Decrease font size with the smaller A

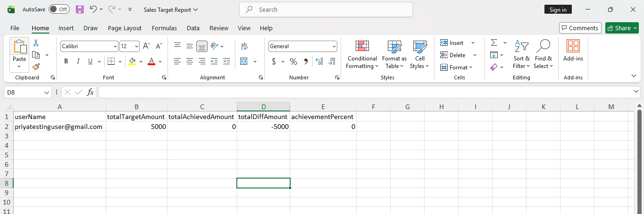(x=159, y=46)
